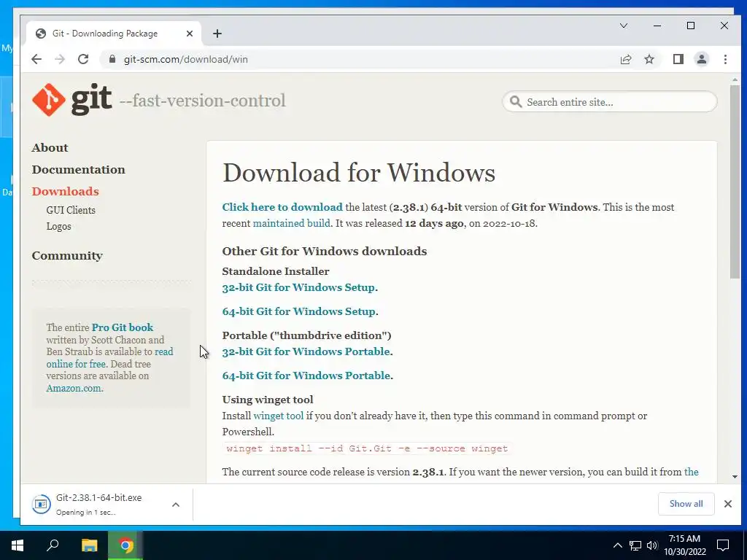
Task: Click 32-bit Git for Windows Portable link
Action: (x=306, y=351)
